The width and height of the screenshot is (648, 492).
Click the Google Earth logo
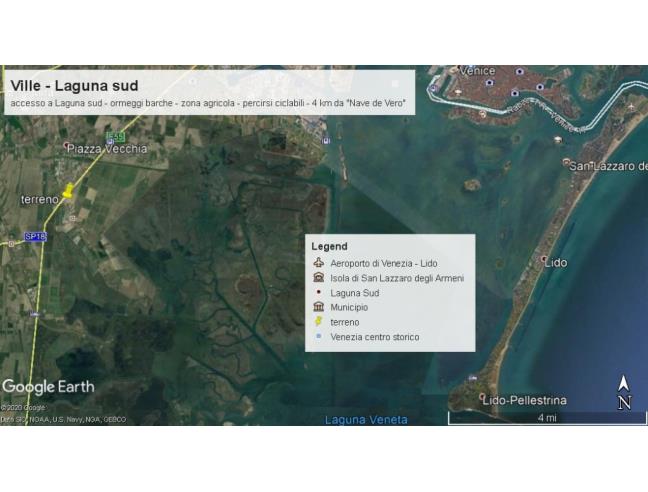coord(48,387)
